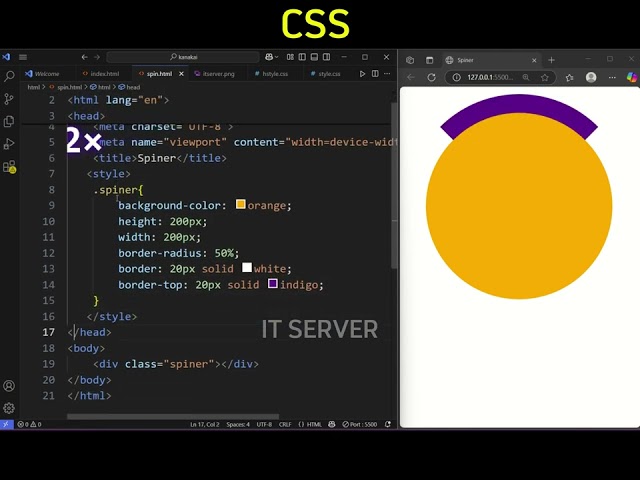This screenshot has width=640, height=480.
Task: Click the html element breadcrumb
Action: pos(100,87)
